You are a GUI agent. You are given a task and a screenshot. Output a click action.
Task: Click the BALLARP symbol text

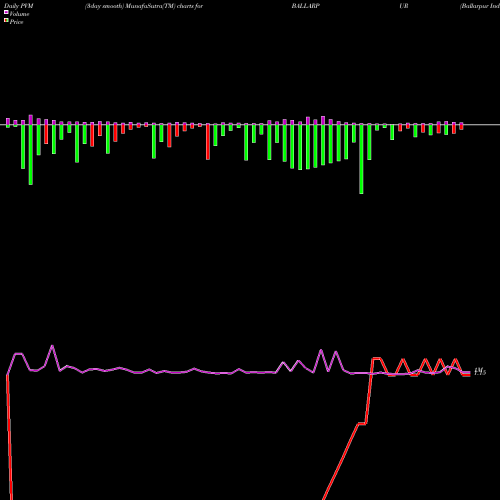306,6
